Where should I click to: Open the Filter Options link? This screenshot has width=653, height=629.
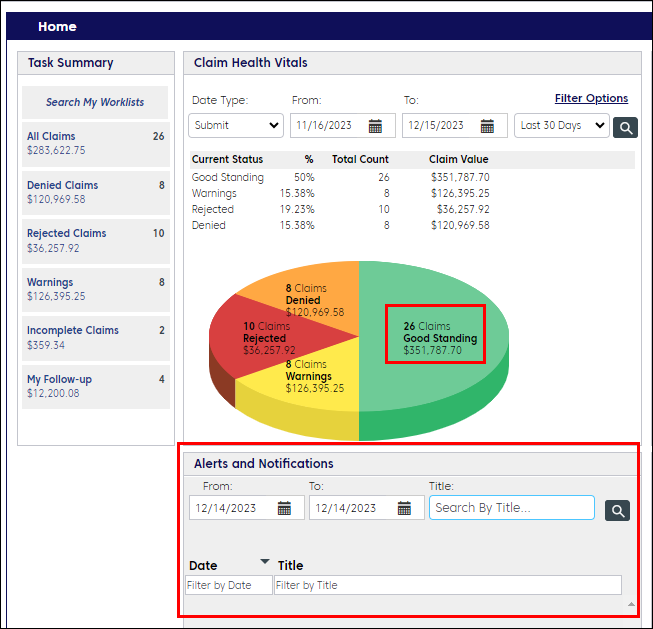(x=591, y=98)
